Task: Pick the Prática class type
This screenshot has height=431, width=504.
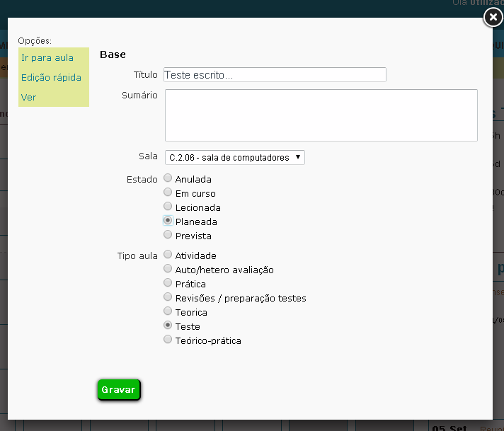Action: tap(168, 283)
